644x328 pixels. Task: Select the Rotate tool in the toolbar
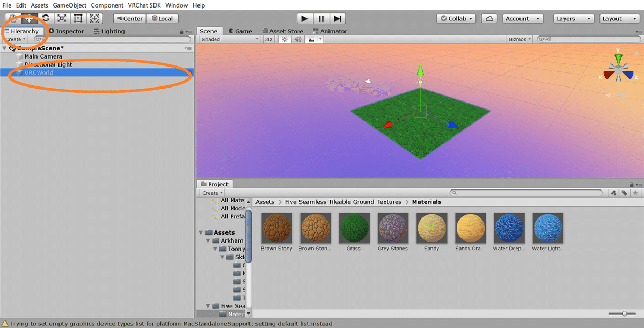coord(46,18)
